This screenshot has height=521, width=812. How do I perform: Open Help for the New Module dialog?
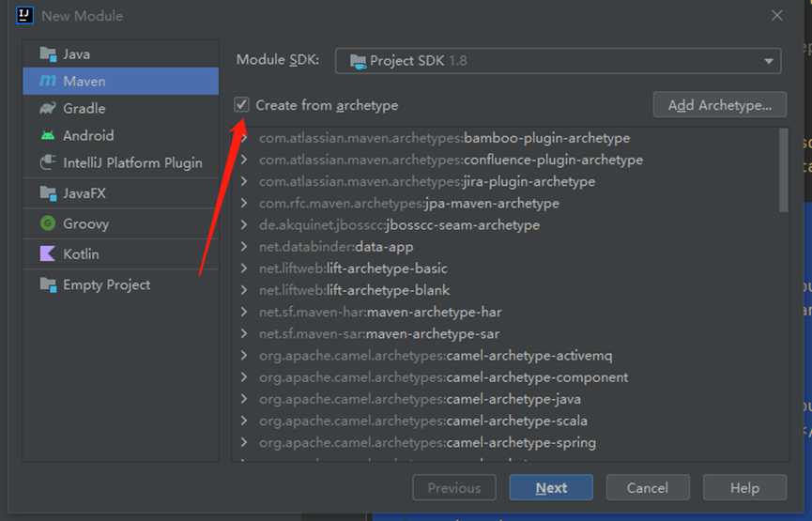click(x=744, y=487)
